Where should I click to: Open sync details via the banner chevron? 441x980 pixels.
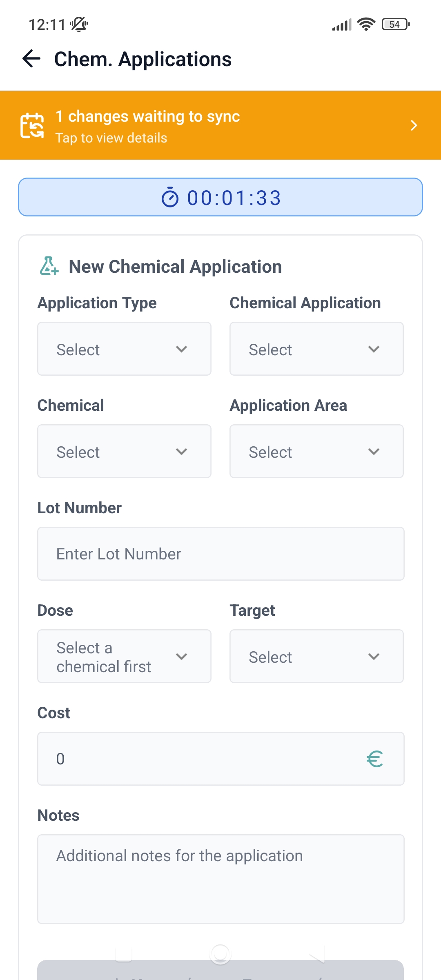414,125
